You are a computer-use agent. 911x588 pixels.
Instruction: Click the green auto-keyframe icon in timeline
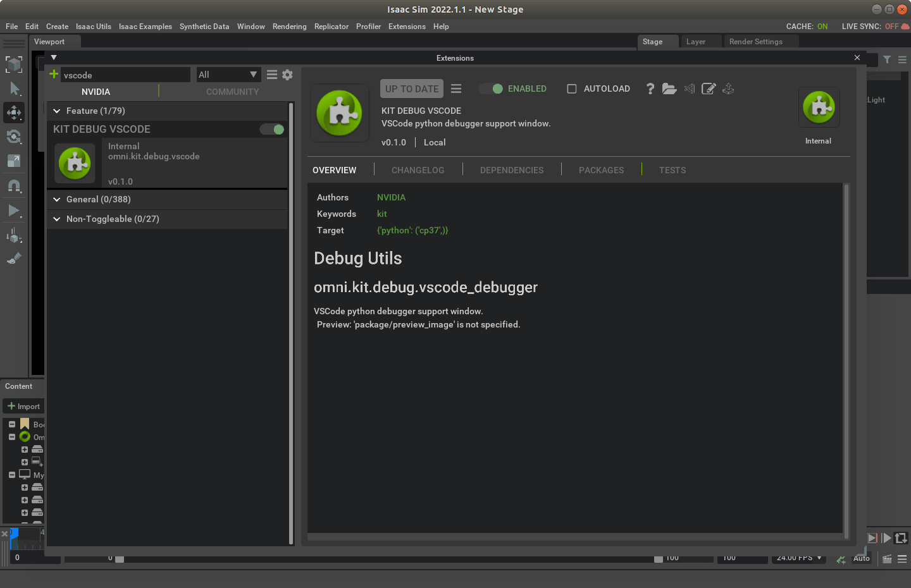tap(841, 560)
